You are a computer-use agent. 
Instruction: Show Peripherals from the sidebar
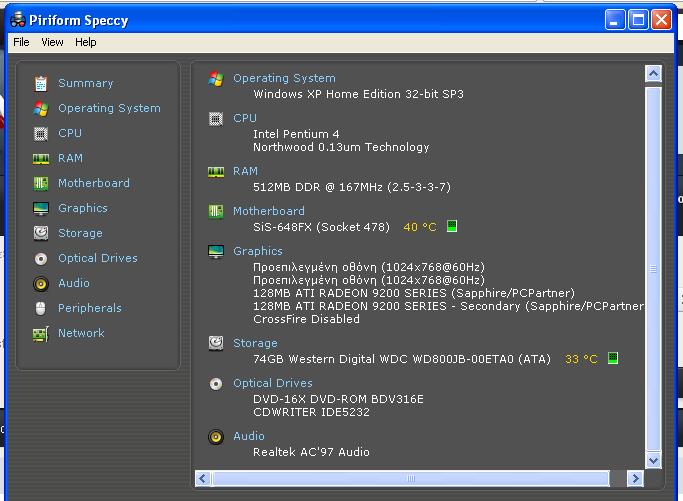90,308
